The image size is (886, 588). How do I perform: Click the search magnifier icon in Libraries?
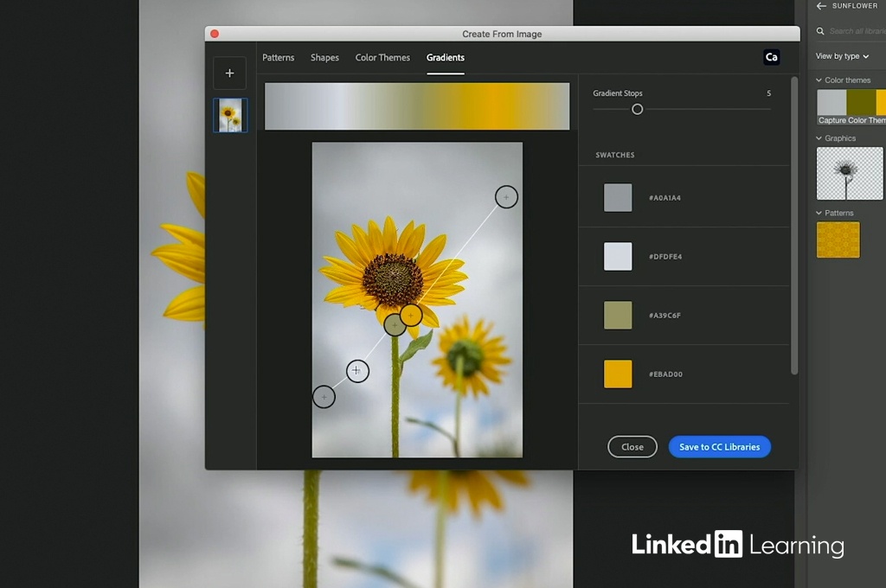click(820, 31)
